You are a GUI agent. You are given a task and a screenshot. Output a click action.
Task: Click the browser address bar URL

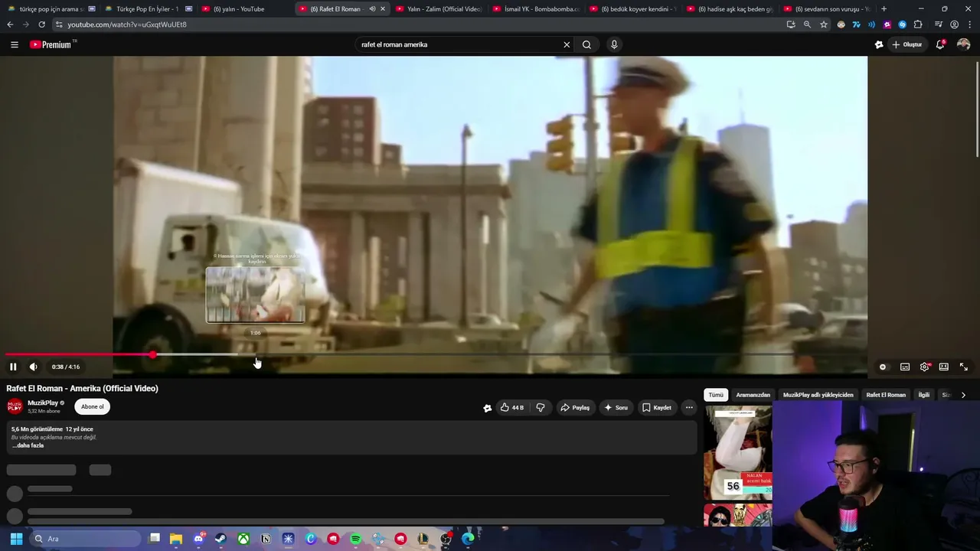pos(127,24)
